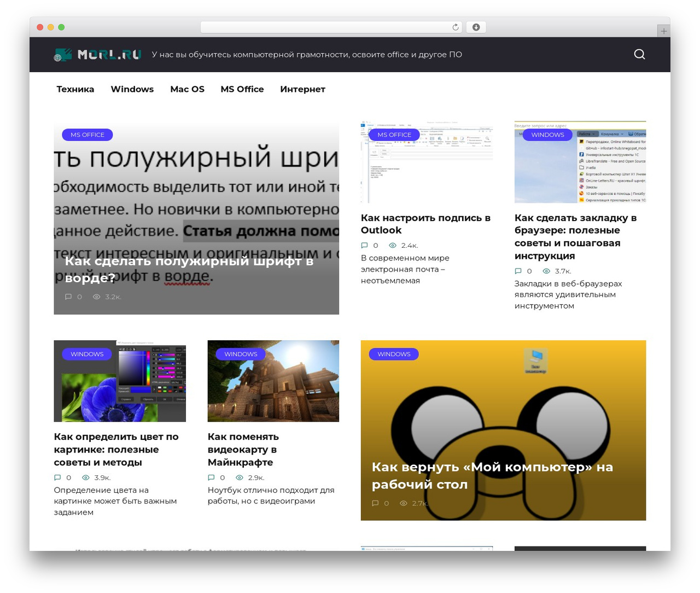Click views eye icon showing 2.7к.
Image resolution: width=700 pixels, height=593 pixels.
(x=404, y=503)
